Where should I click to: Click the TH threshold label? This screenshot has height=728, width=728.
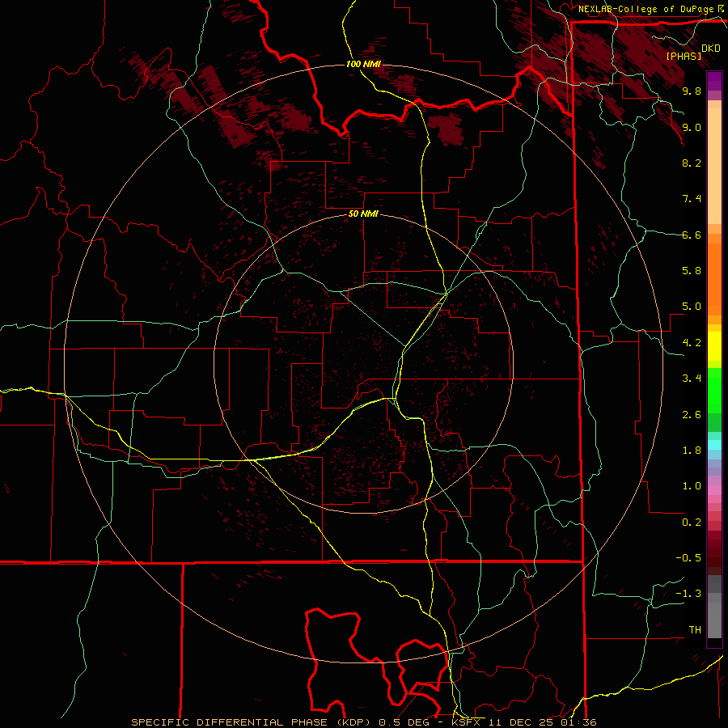pyautogui.click(x=695, y=630)
